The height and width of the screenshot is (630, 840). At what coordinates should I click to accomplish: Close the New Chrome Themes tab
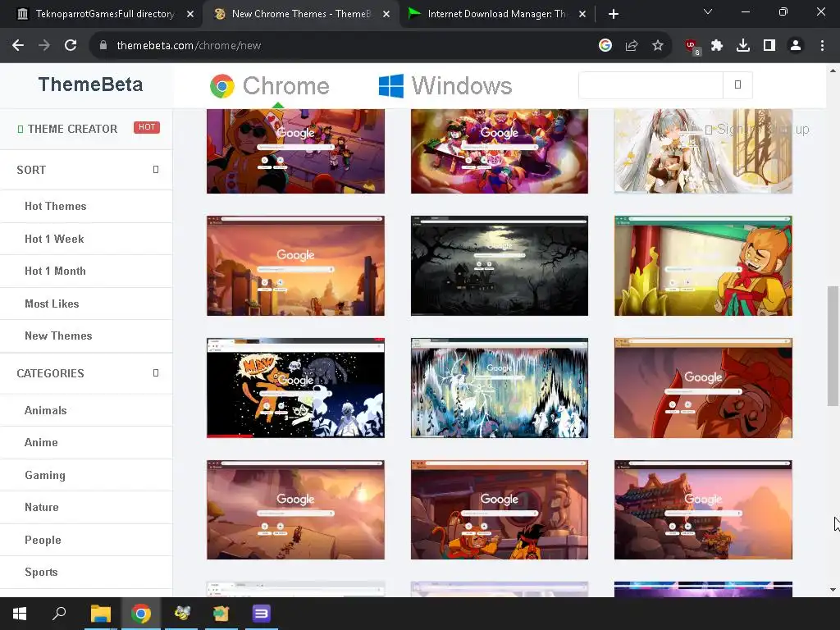[x=386, y=14]
